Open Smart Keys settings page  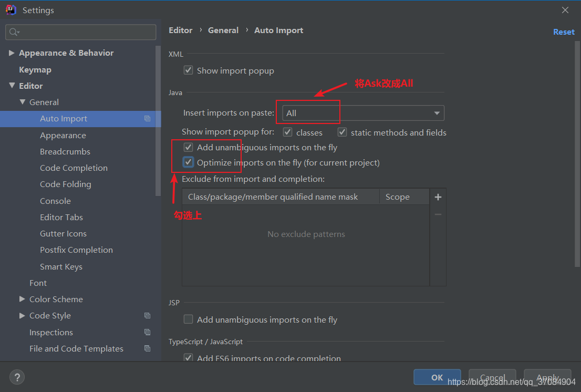click(61, 267)
